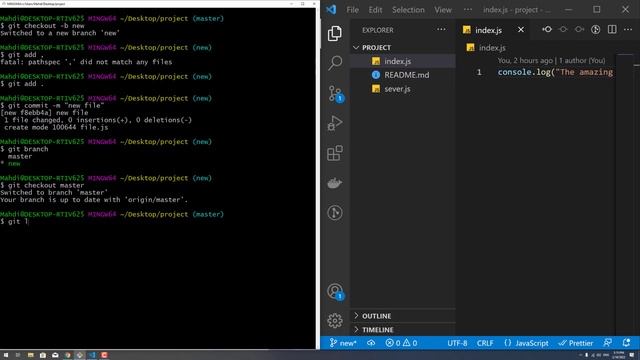Switch to VS Code via taskbar icon
The height and width of the screenshot is (360, 640).
(x=92, y=355)
